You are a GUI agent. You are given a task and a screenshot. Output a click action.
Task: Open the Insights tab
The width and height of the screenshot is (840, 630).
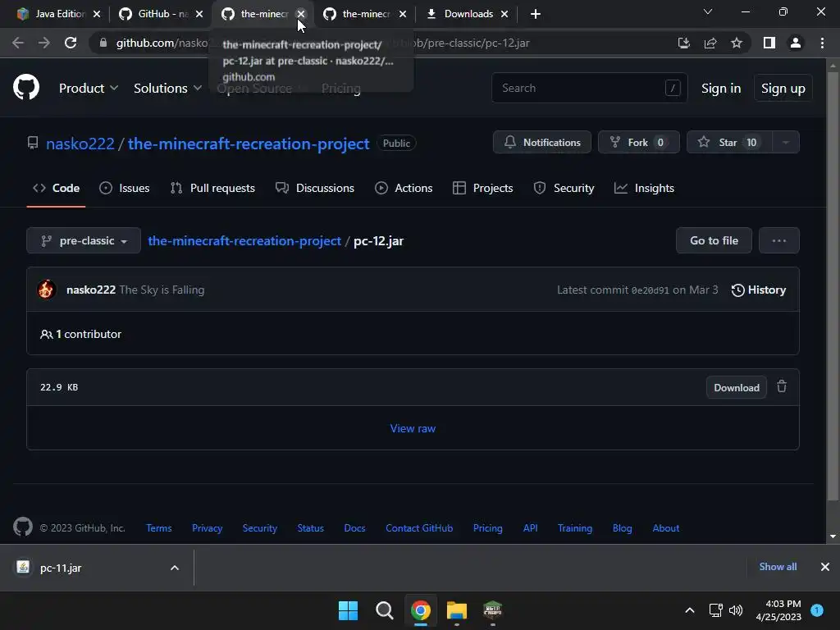(644, 188)
